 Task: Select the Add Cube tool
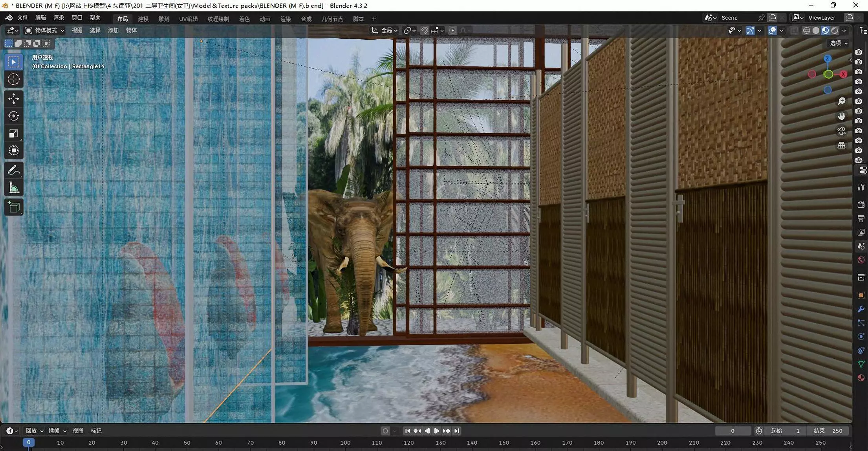click(x=14, y=207)
